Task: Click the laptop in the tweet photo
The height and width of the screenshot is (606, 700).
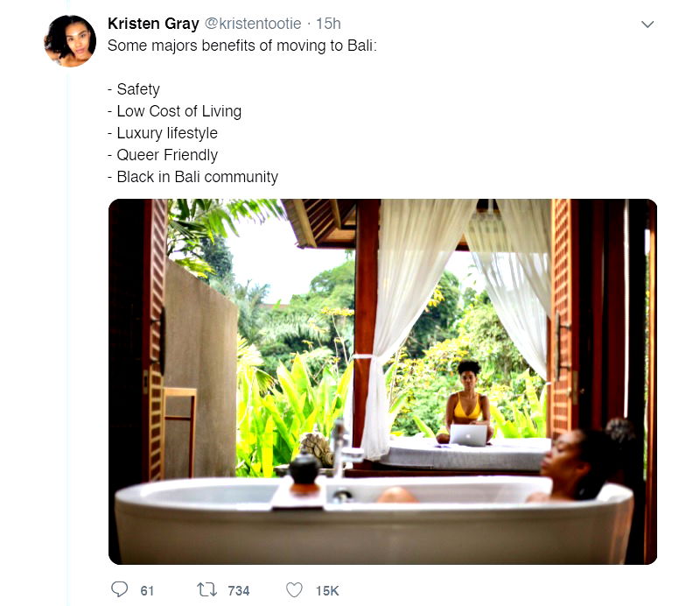Action: [468, 435]
